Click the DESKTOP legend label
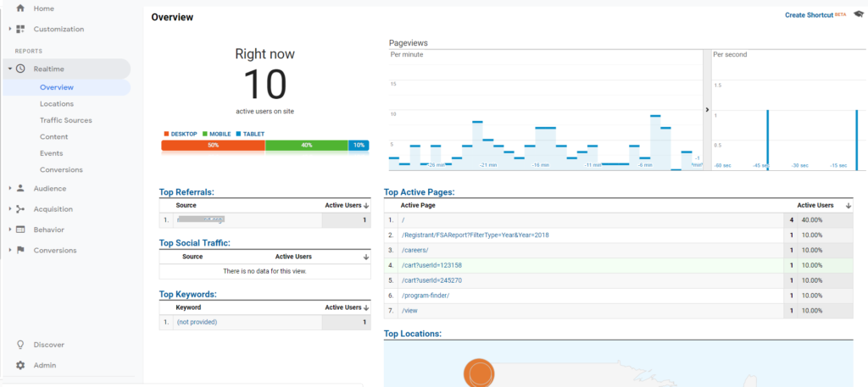This screenshot has width=868, height=387. (x=184, y=135)
